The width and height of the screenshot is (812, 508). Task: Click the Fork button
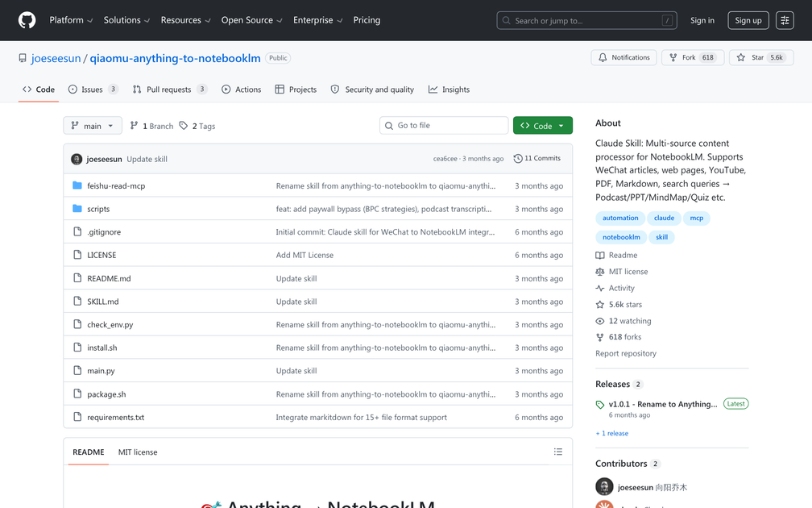click(693, 57)
